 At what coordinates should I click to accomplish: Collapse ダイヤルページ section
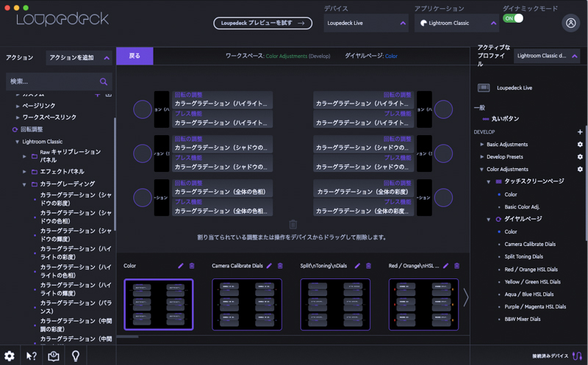coord(489,220)
